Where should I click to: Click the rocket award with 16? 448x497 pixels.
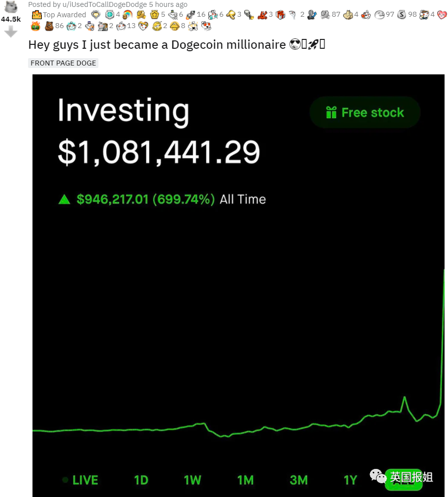tap(191, 15)
